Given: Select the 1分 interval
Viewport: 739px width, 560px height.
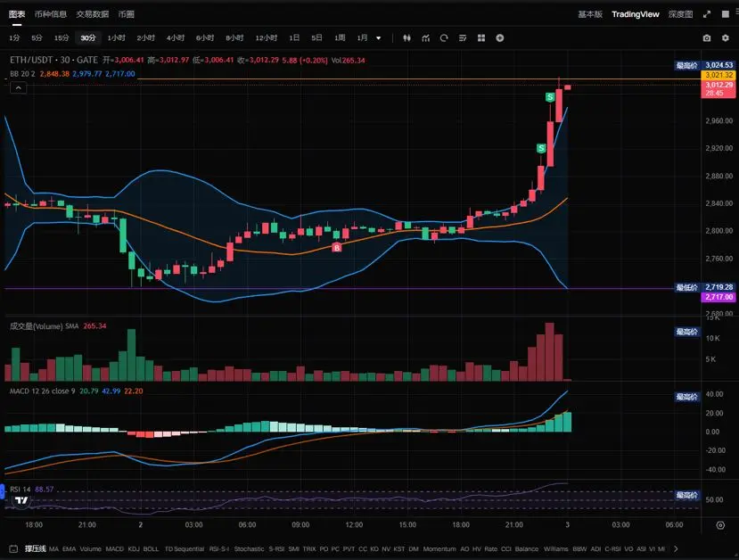Looking at the screenshot, I should coord(14,37).
